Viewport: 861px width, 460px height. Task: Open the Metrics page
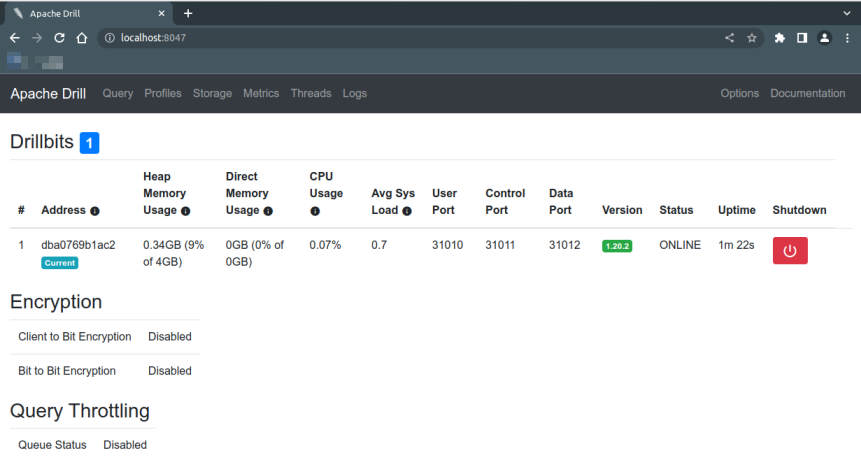tap(261, 93)
